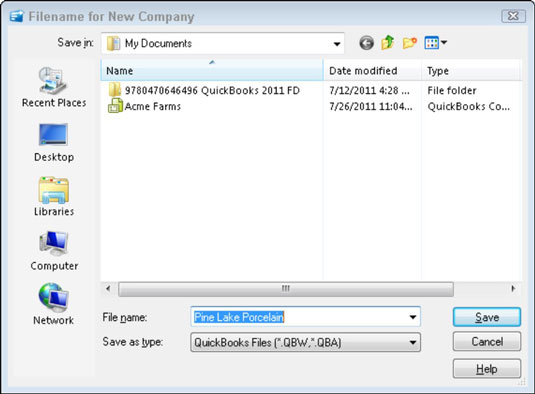Image resolution: width=535 pixels, height=394 pixels.
Task: Click the dialog title bar icon
Action: (16, 16)
